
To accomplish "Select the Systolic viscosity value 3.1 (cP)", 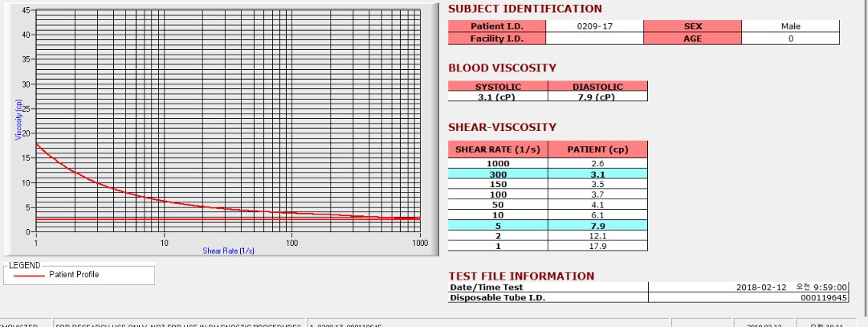I will pos(498,96).
